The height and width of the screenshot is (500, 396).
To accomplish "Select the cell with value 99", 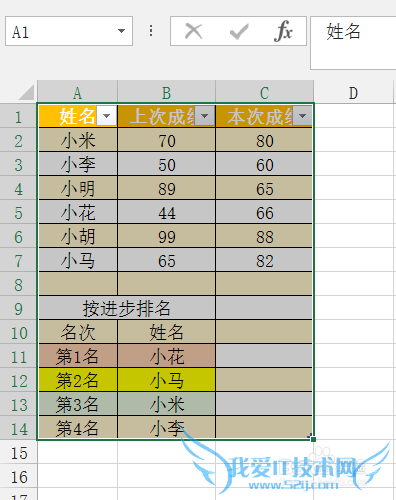I will tap(167, 236).
